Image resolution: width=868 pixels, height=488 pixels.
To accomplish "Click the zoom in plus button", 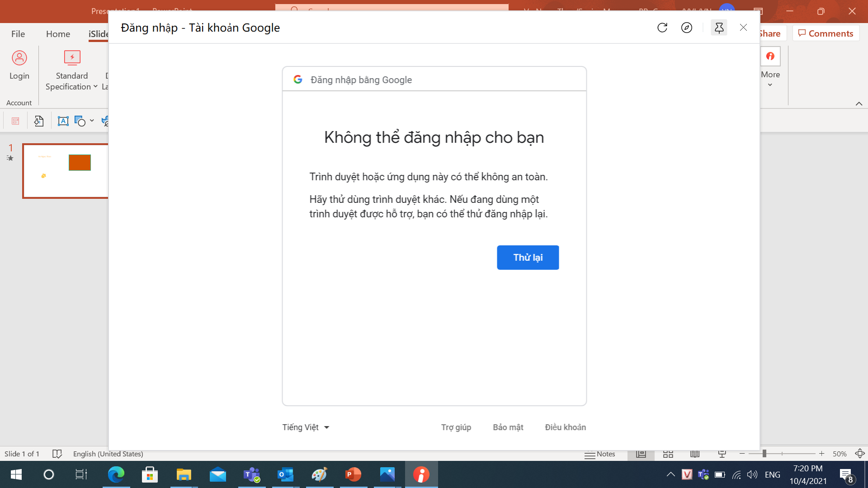I will 821,454.
